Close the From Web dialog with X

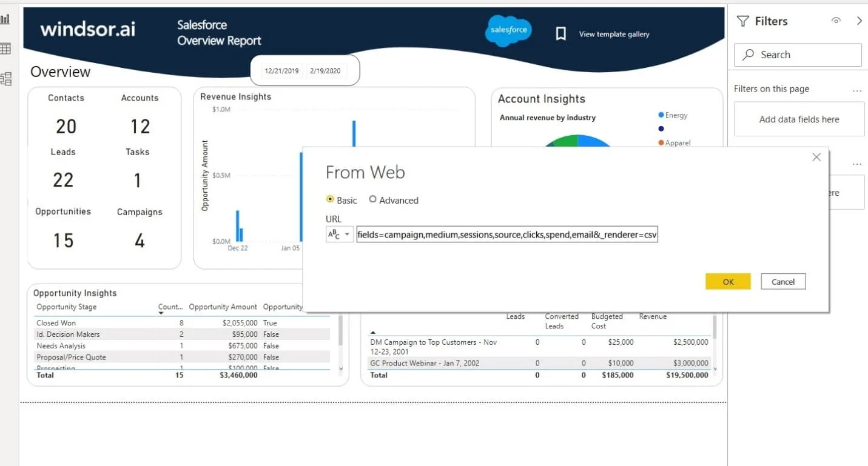point(816,157)
